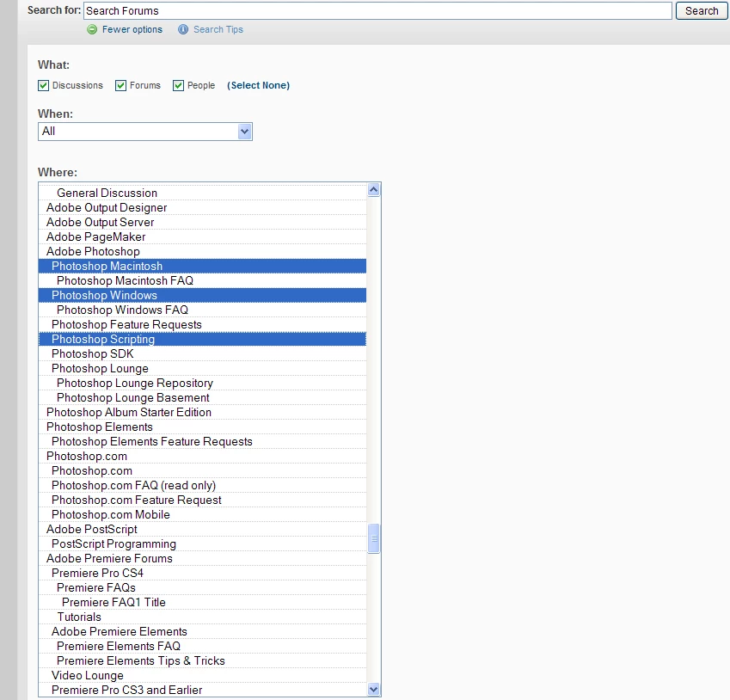Screen dimensions: 730x700
Task: Select Adobe Premiere Elements
Action: coord(203,631)
